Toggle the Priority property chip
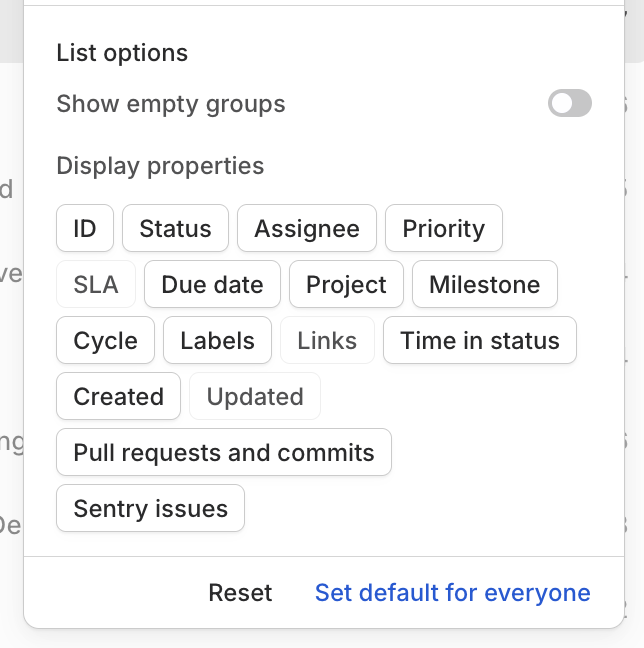The height and width of the screenshot is (648, 644). [444, 228]
